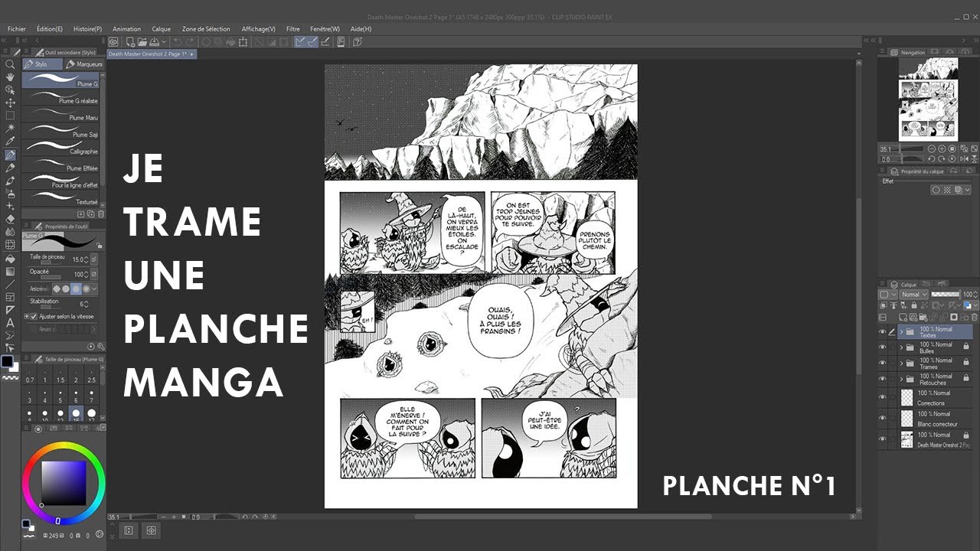Open the Fichier menu
This screenshot has height=551, width=980.
tap(17, 29)
